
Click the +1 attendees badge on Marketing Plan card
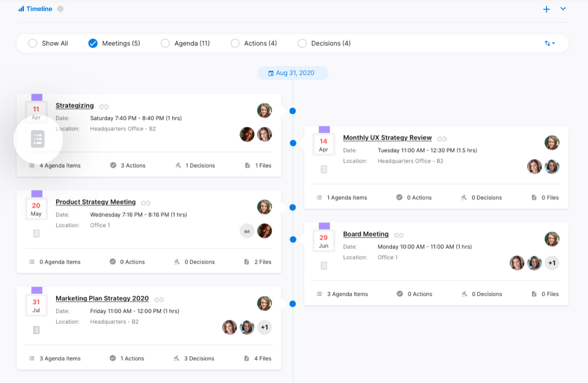click(x=265, y=328)
